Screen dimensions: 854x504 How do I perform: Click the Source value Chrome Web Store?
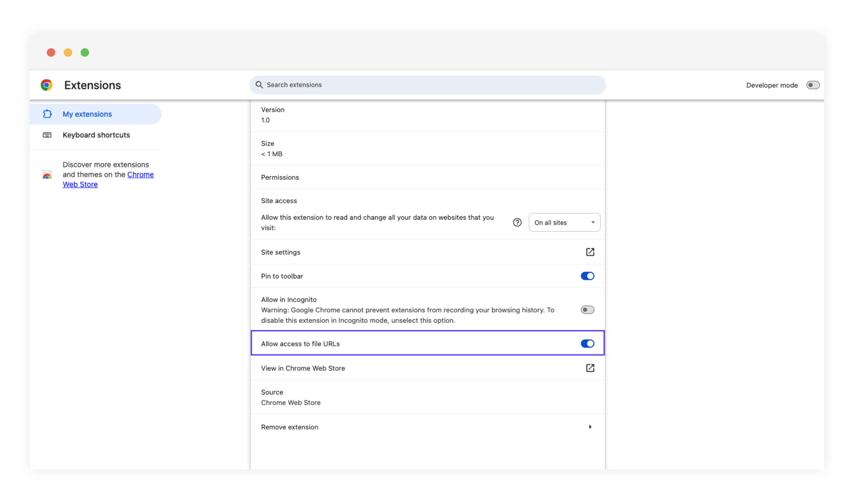[x=291, y=403]
